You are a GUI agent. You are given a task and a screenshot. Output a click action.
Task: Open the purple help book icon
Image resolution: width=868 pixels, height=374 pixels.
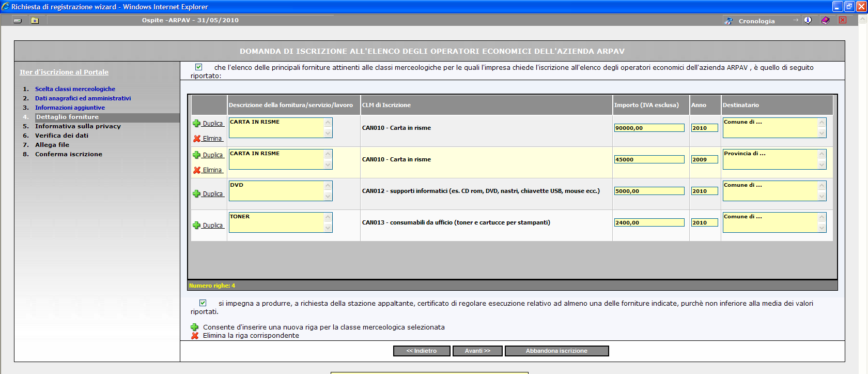[x=826, y=20]
